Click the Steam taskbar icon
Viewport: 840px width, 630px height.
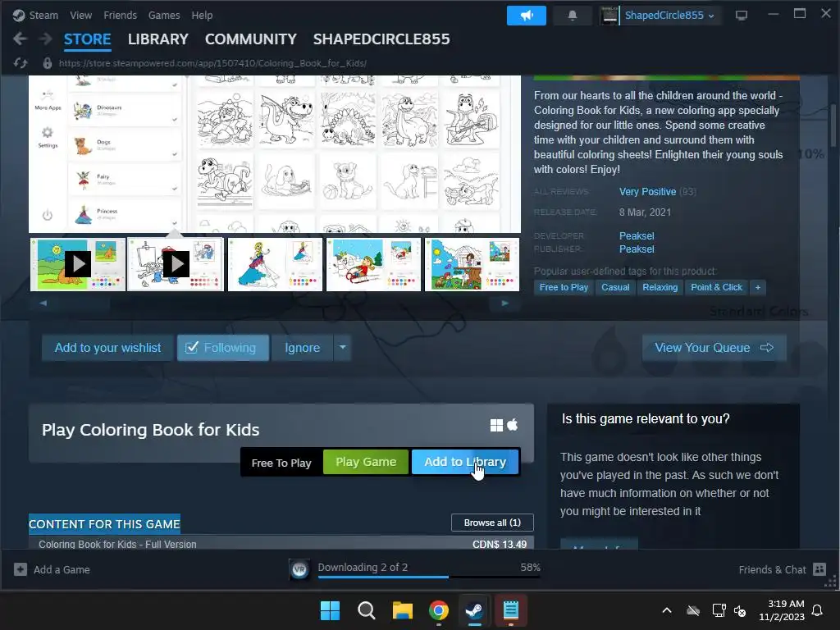click(475, 610)
